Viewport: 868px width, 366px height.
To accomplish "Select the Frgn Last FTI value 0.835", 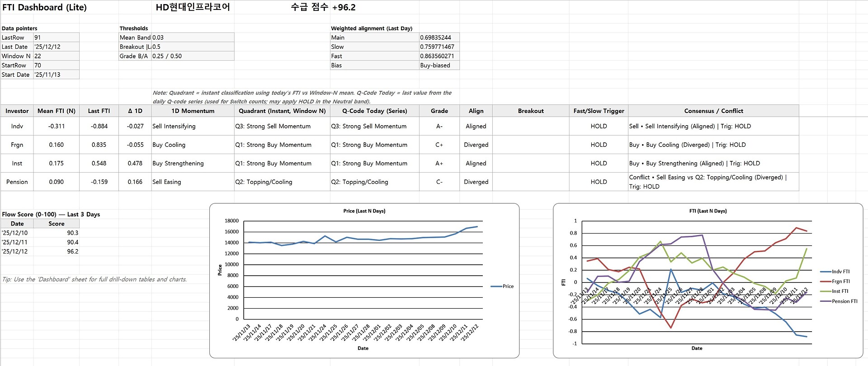I will (99, 145).
